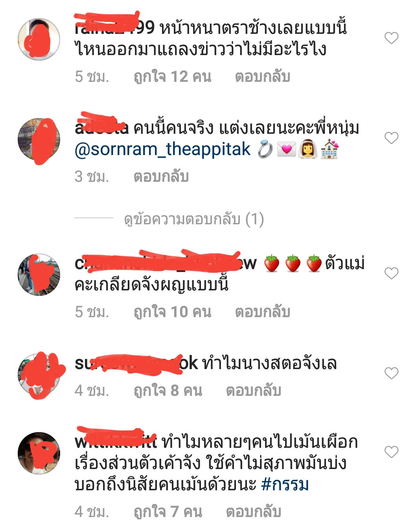Reply to the ทำไมนางสตอจังเล comment
Viewport: 420px width, 532px height.
pyautogui.click(x=254, y=390)
